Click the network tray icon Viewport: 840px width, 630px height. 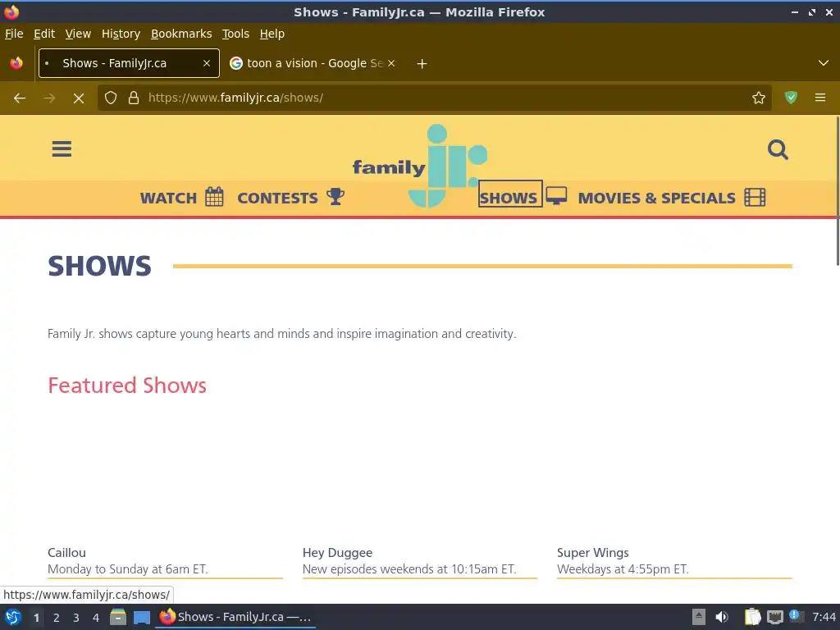[774, 617]
